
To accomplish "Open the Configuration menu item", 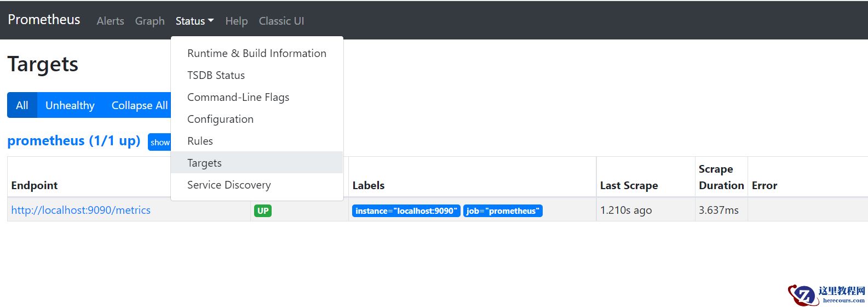I will [220, 119].
